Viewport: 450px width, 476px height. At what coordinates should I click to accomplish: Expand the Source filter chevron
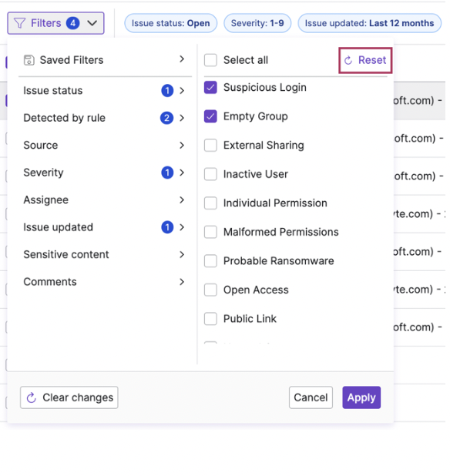pyautogui.click(x=183, y=146)
